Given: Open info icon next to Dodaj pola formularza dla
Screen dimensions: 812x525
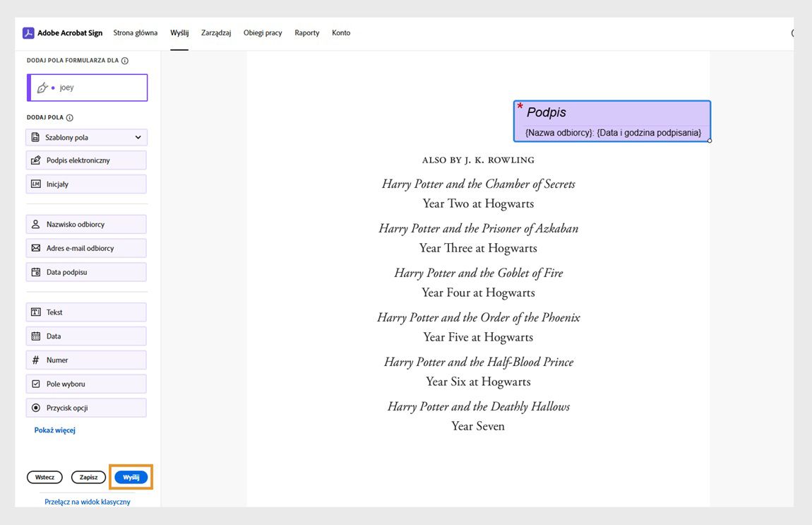Looking at the screenshot, I should 125,61.
